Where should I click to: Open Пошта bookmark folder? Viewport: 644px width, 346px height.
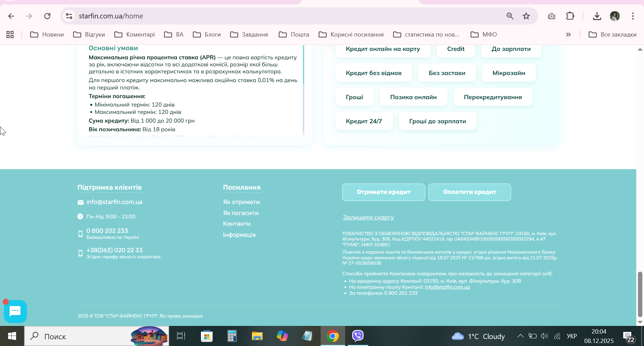tap(294, 34)
